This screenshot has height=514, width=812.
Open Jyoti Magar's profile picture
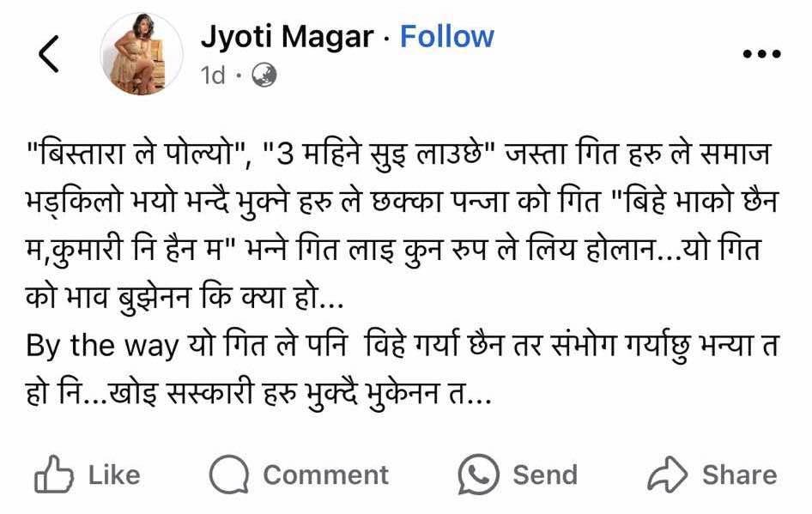point(142,54)
